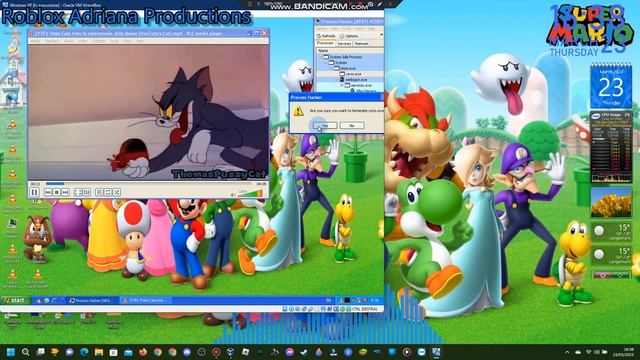Open Options in Process Hacker toolbar
The height and width of the screenshot is (360, 640).
click(x=349, y=36)
